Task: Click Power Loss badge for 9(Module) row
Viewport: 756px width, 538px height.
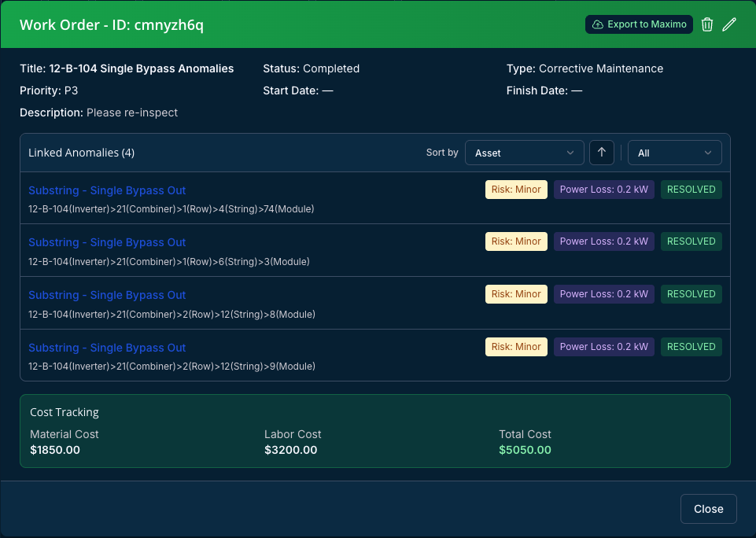Action: tap(603, 347)
